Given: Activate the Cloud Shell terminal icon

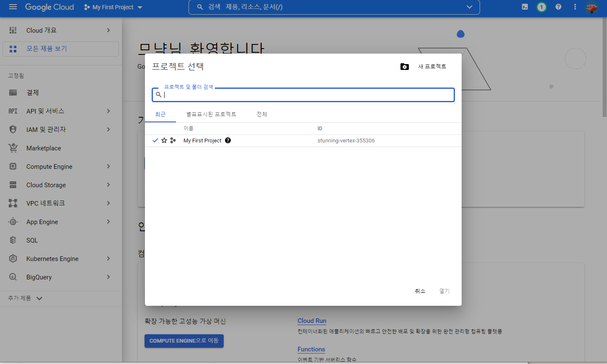Looking at the screenshot, I should 525,7.
